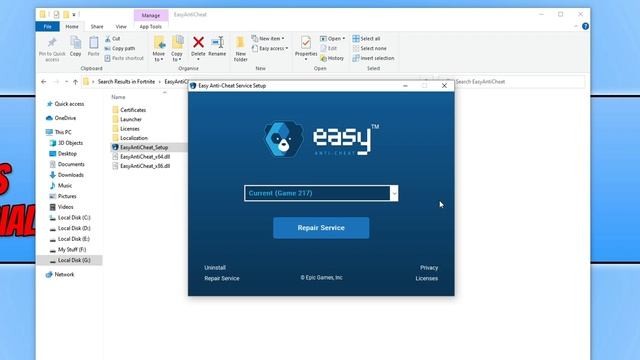
Task: Open the Privacy link
Action: tap(429, 268)
